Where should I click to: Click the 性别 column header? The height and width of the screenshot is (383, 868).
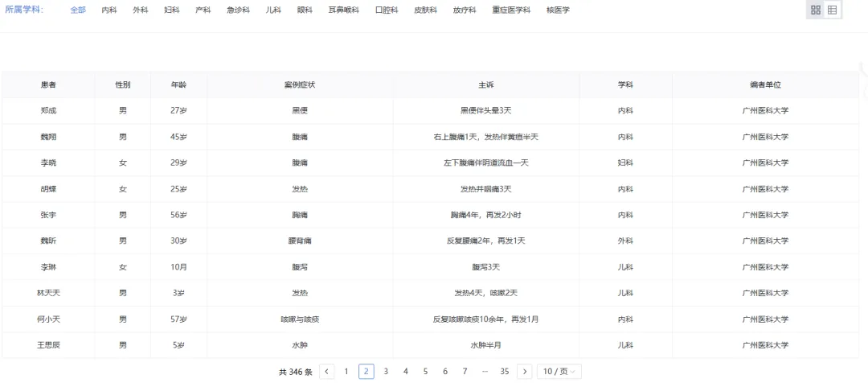[x=123, y=84]
